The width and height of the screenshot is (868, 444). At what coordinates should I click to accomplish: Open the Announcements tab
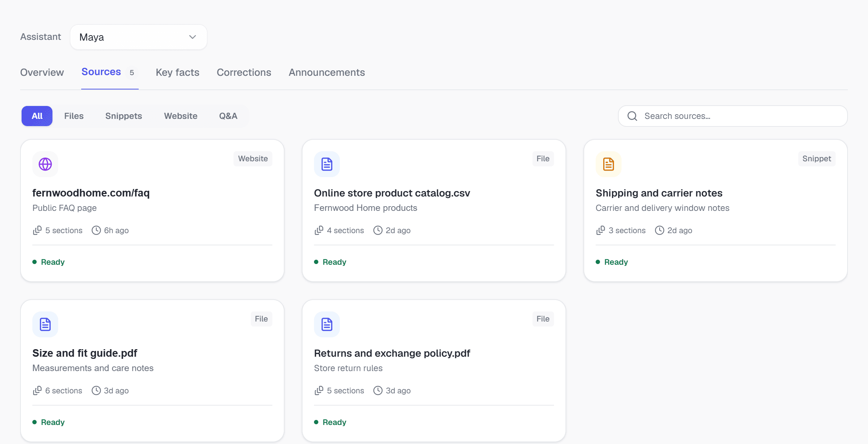tap(327, 72)
